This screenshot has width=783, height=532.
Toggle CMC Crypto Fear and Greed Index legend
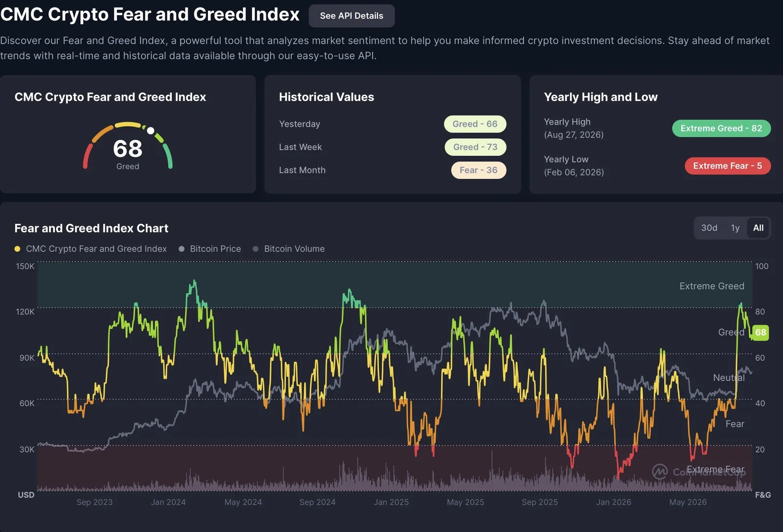coord(91,249)
